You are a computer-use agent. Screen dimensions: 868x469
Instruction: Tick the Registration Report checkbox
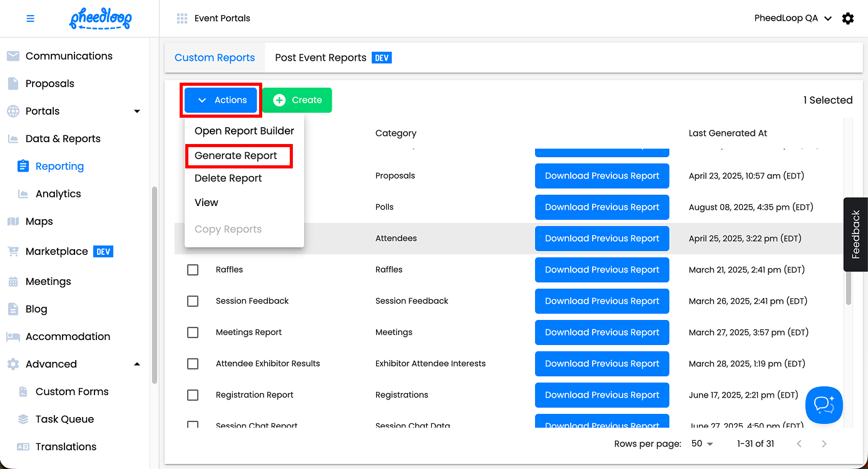tap(193, 395)
